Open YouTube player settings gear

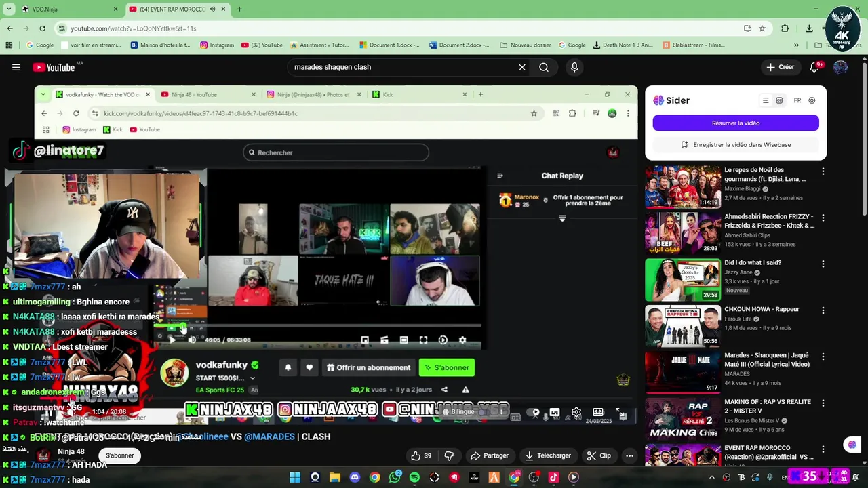coord(576,412)
